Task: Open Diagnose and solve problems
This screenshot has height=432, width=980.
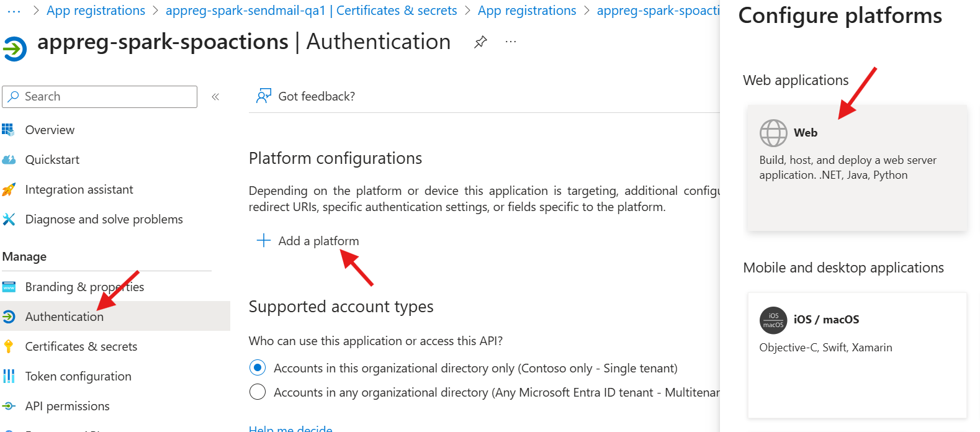Action: (x=104, y=219)
